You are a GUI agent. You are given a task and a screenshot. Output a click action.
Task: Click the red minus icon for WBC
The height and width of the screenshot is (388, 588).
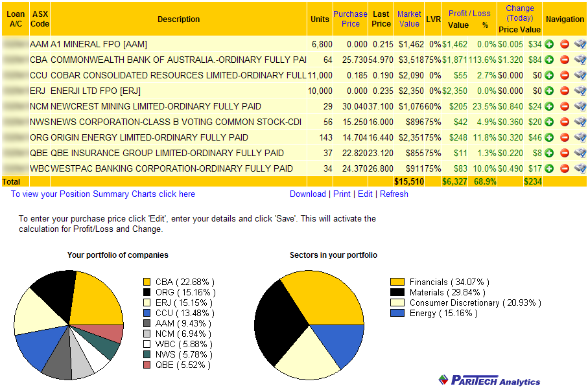[x=565, y=168]
